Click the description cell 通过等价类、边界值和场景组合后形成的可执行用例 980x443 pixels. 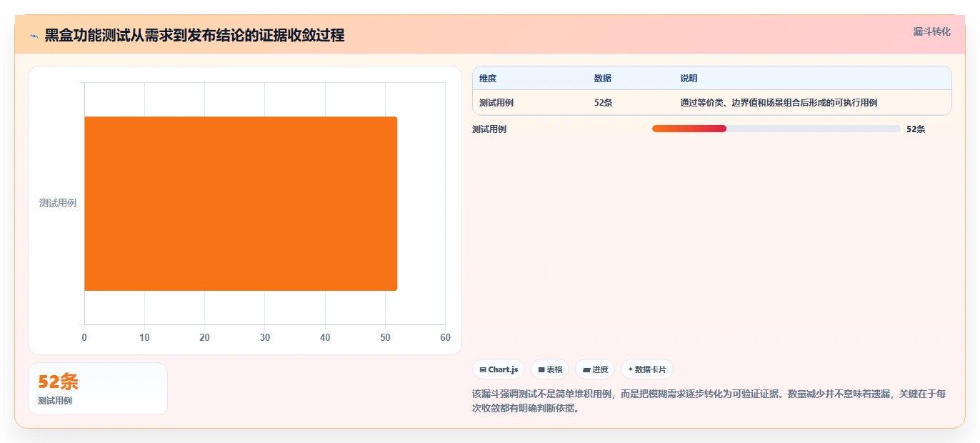[x=779, y=103]
